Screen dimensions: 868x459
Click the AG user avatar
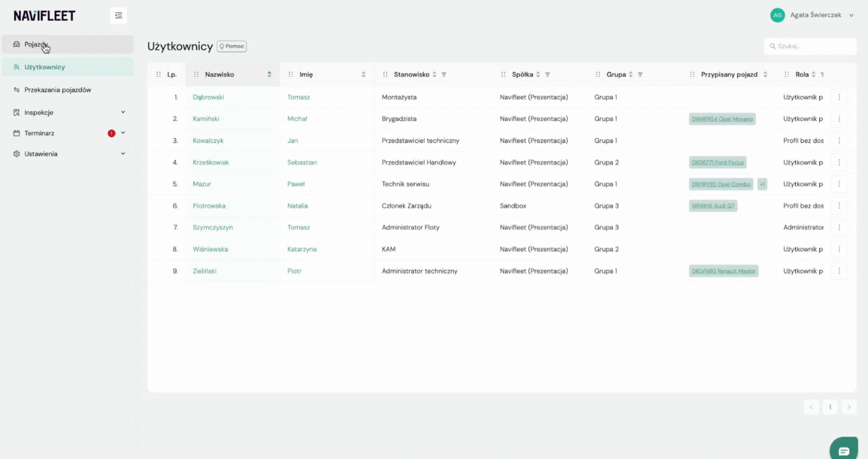[778, 15]
